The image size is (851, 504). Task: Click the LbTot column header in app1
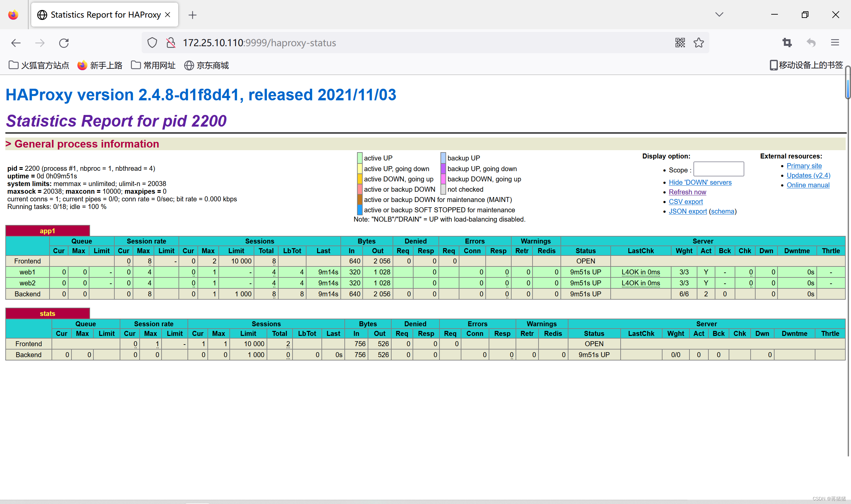click(x=292, y=251)
